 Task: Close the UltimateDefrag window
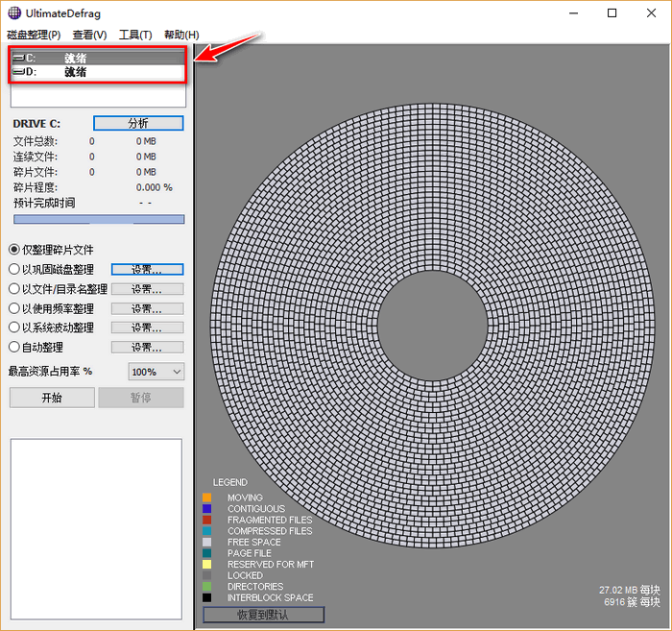pos(652,12)
